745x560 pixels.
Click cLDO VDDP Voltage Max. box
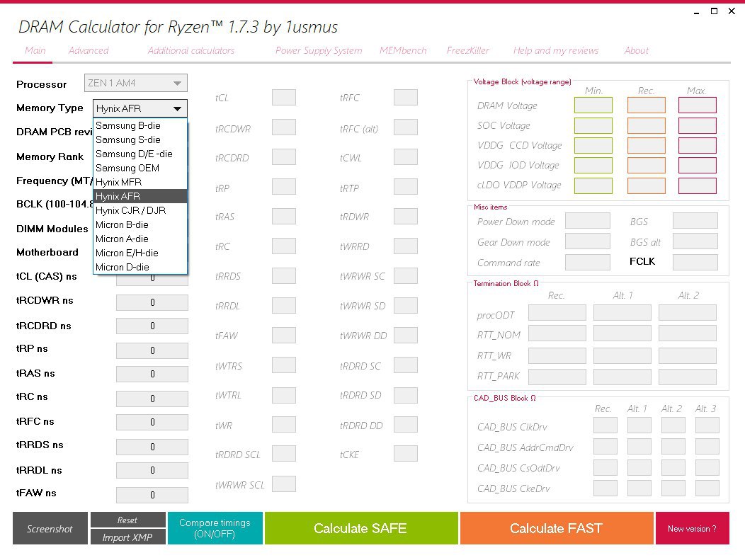pos(698,185)
